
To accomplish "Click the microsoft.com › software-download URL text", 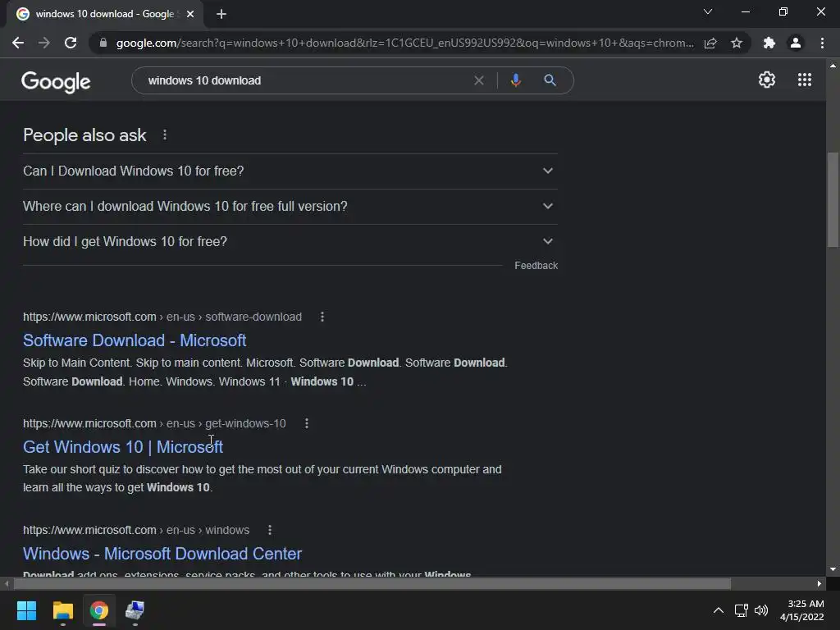I will click(x=162, y=317).
